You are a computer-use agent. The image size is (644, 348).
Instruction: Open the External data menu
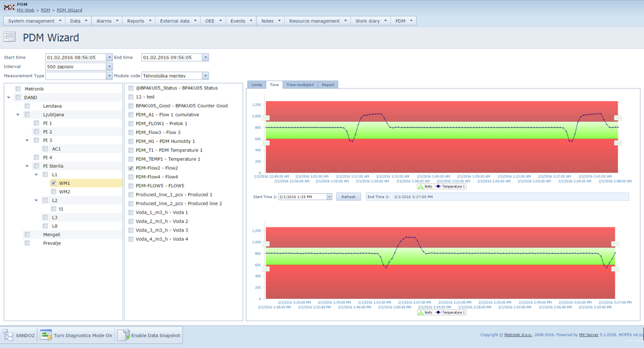point(178,21)
